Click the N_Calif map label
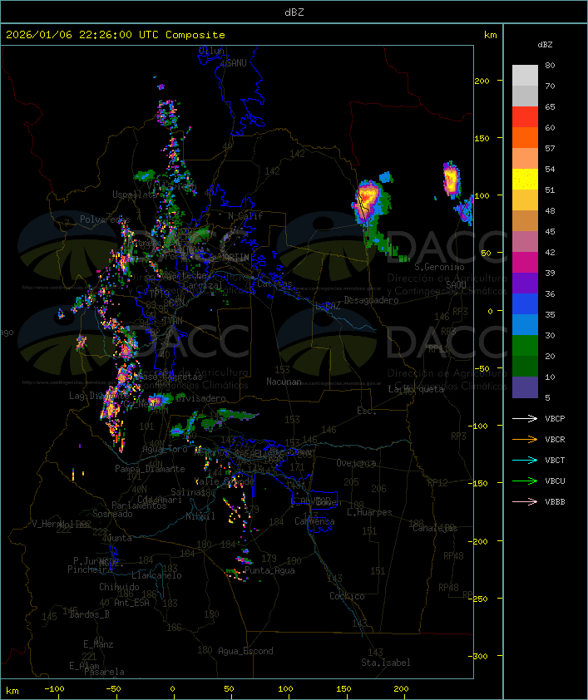 pos(245,216)
